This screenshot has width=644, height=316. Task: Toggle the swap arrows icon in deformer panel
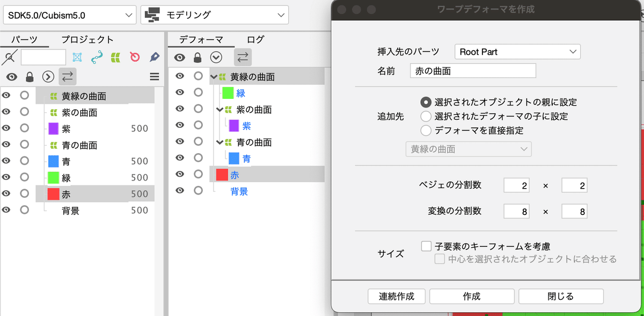click(243, 57)
